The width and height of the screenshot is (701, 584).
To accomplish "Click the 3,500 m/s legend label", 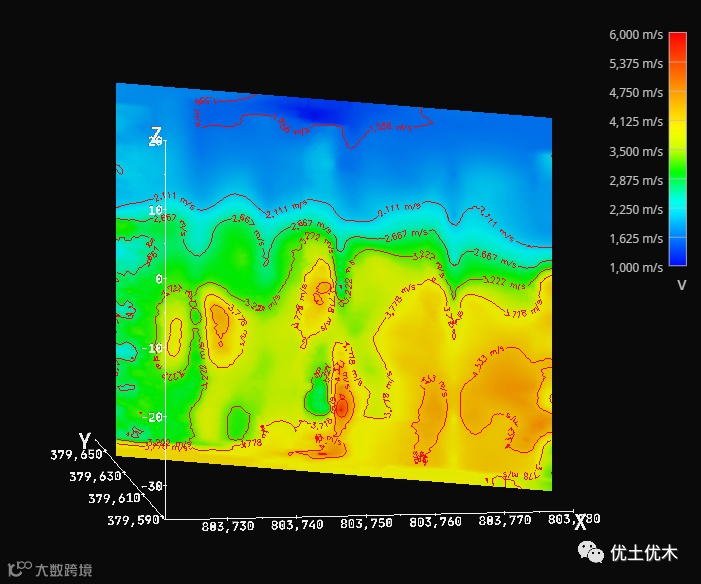I will [636, 152].
